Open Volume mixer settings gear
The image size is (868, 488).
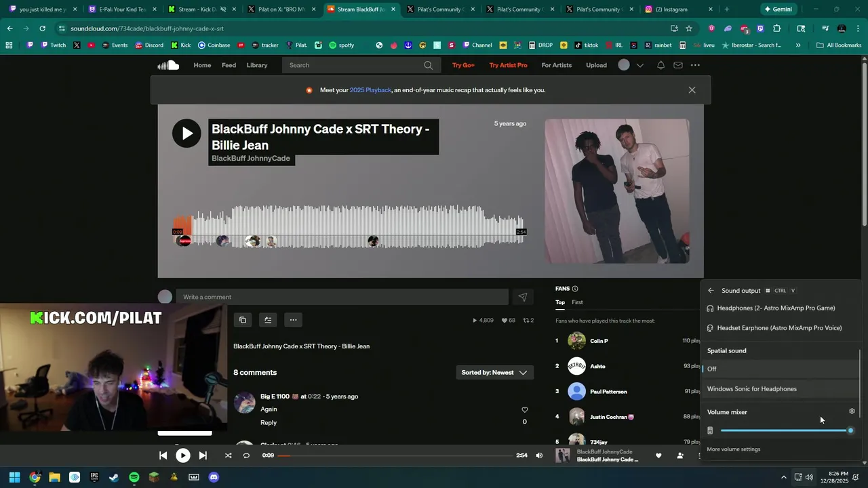point(852,411)
